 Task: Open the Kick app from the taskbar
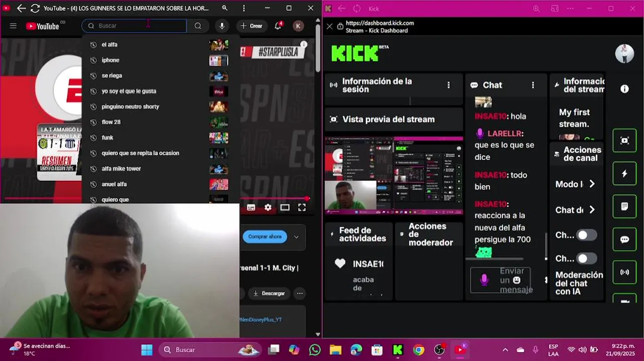pos(398,349)
